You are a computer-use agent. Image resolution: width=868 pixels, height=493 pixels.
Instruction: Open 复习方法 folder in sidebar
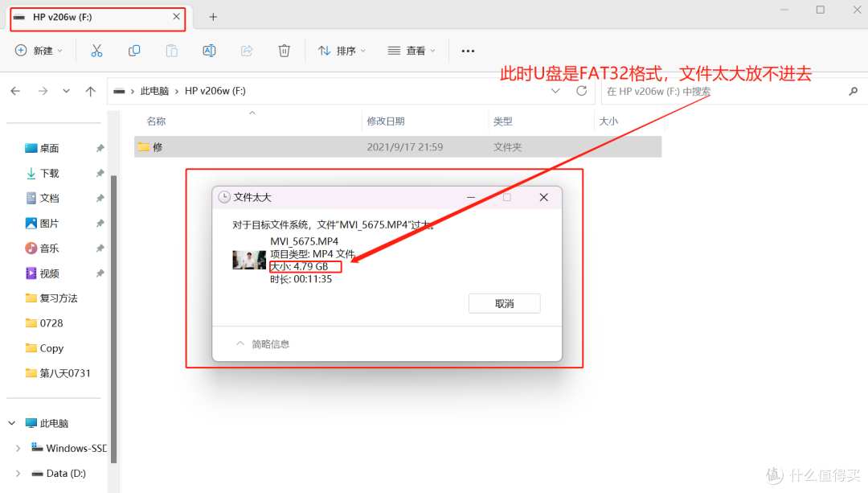pyautogui.click(x=51, y=298)
